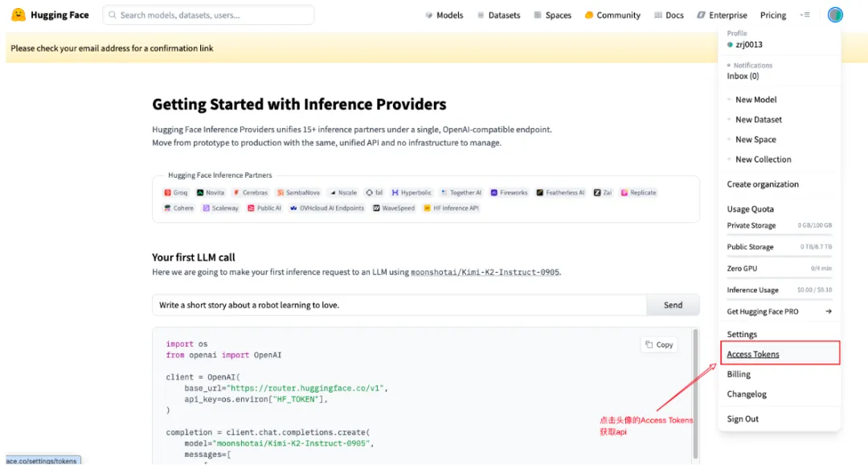
Task: Choose New Model from the menu
Action: click(755, 100)
